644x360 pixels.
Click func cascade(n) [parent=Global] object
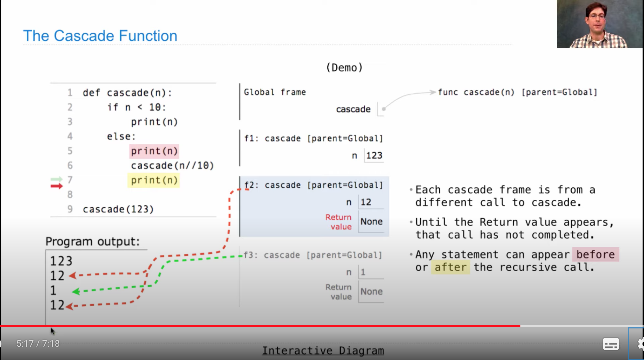tap(518, 92)
